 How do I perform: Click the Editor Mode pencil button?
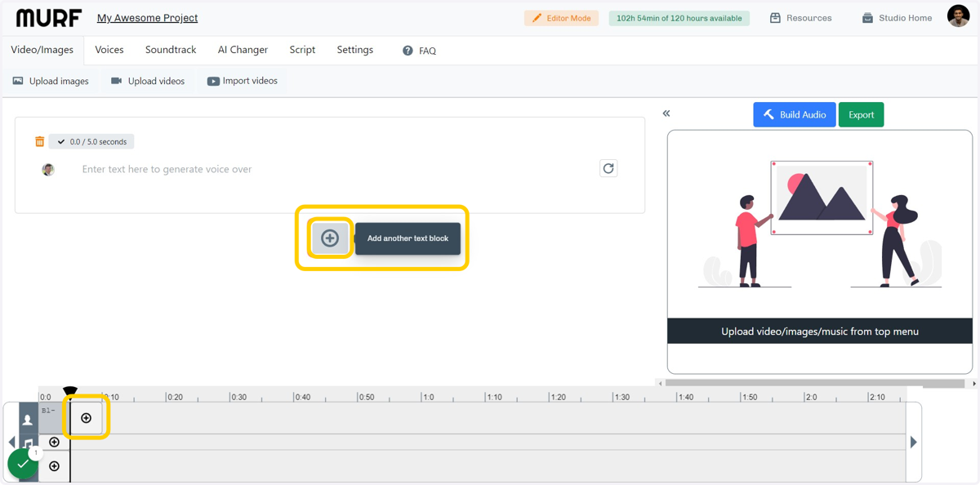(x=561, y=18)
